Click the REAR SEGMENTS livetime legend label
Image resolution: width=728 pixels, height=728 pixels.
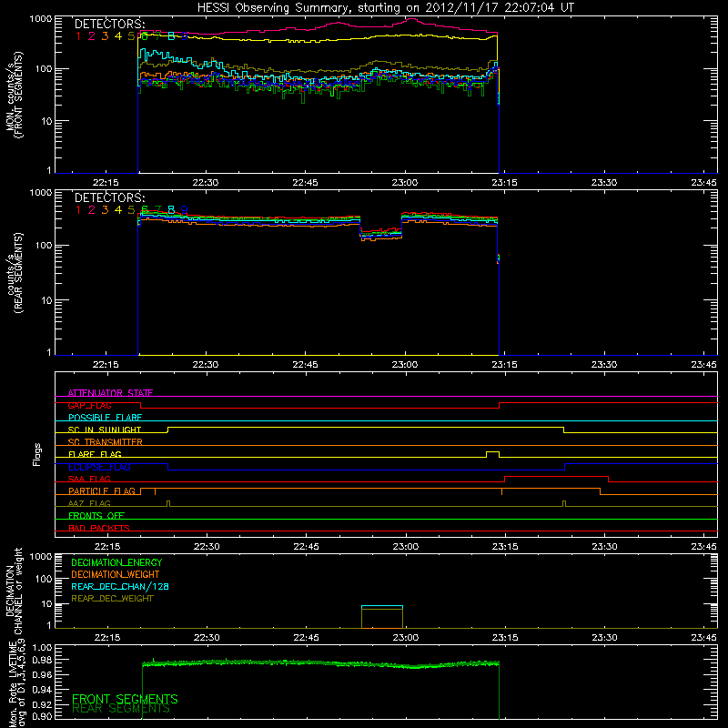121,709
